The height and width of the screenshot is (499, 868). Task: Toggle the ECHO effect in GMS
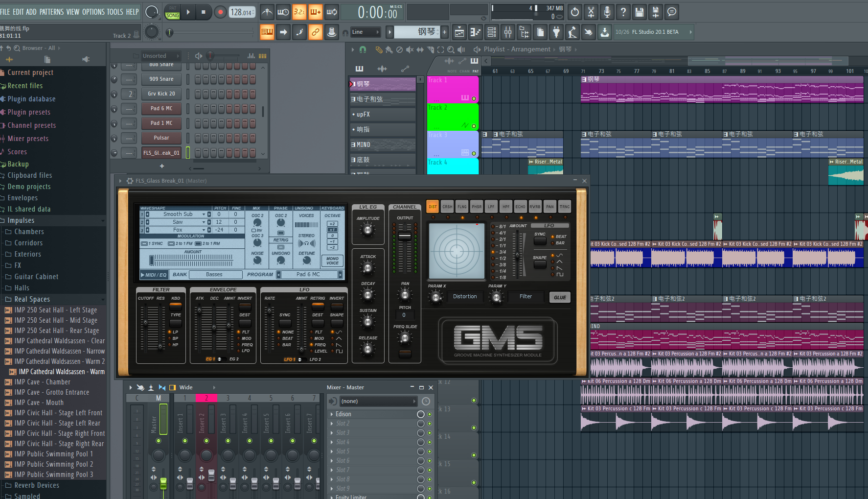coord(521,207)
